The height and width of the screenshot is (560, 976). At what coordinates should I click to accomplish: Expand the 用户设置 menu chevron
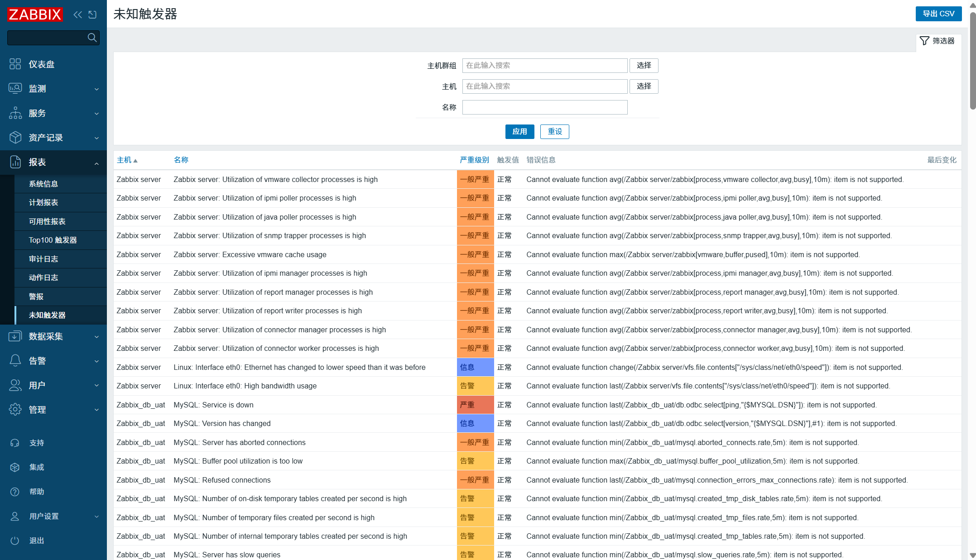pyautogui.click(x=96, y=517)
